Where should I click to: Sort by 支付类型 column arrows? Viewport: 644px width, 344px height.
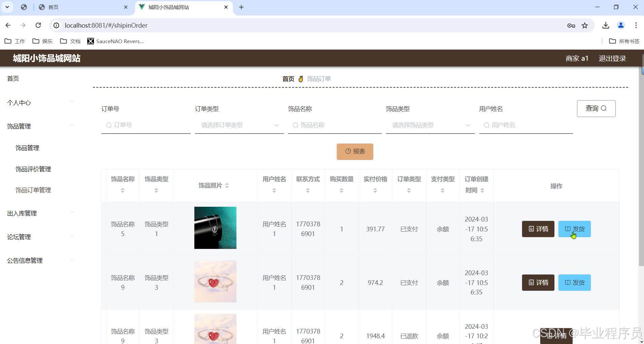[443, 191]
